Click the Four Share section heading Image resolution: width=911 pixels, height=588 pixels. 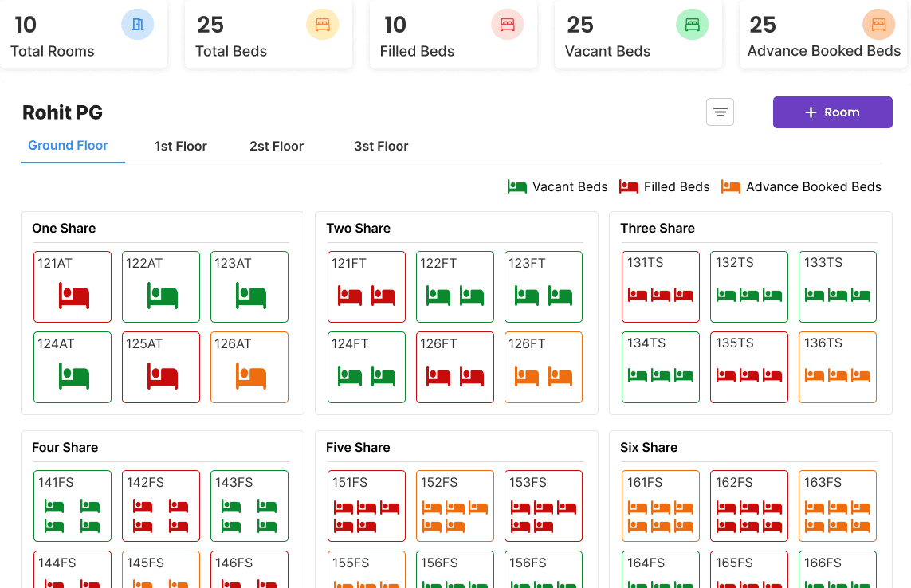pyautogui.click(x=65, y=448)
